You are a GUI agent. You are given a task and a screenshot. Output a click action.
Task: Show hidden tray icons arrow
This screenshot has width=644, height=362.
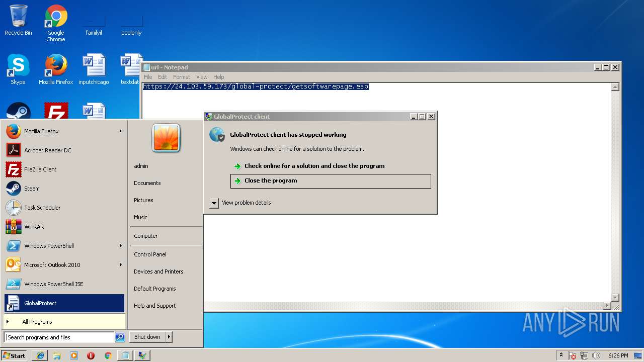click(561, 355)
